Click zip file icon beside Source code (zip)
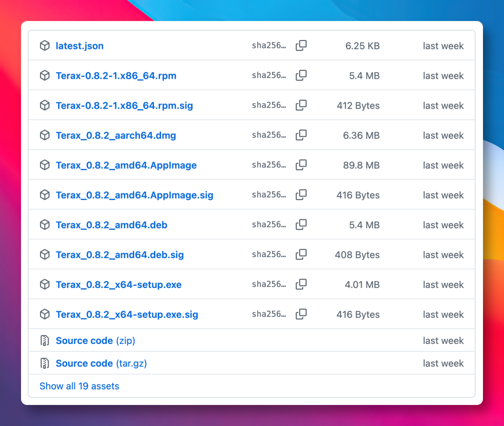Screen dimensions: 504x426 point(45,341)
